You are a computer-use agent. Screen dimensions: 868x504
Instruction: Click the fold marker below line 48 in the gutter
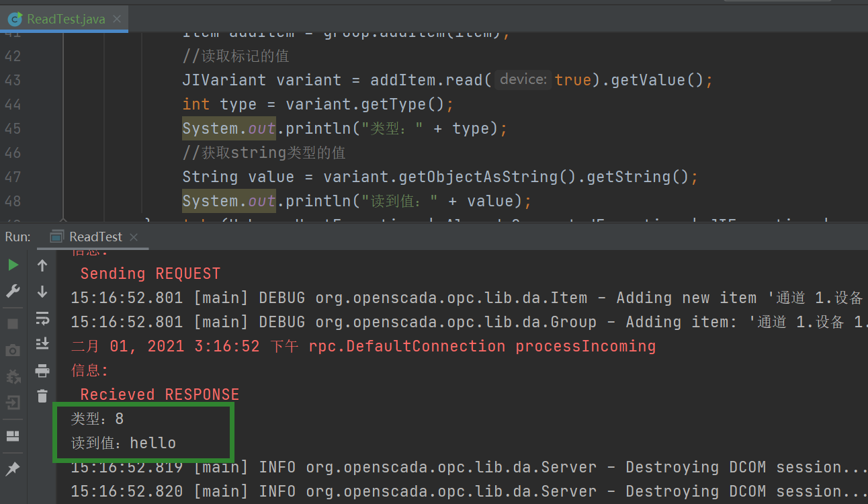pos(64,220)
